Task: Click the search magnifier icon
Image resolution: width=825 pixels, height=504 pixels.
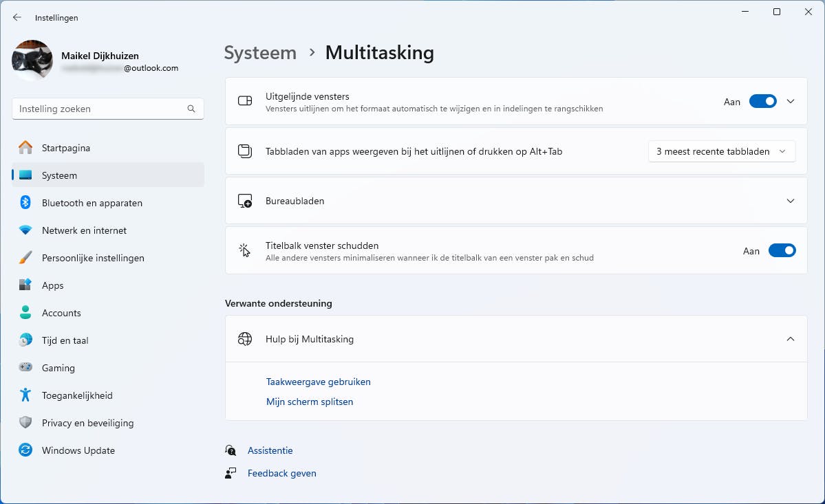Action: [191, 109]
